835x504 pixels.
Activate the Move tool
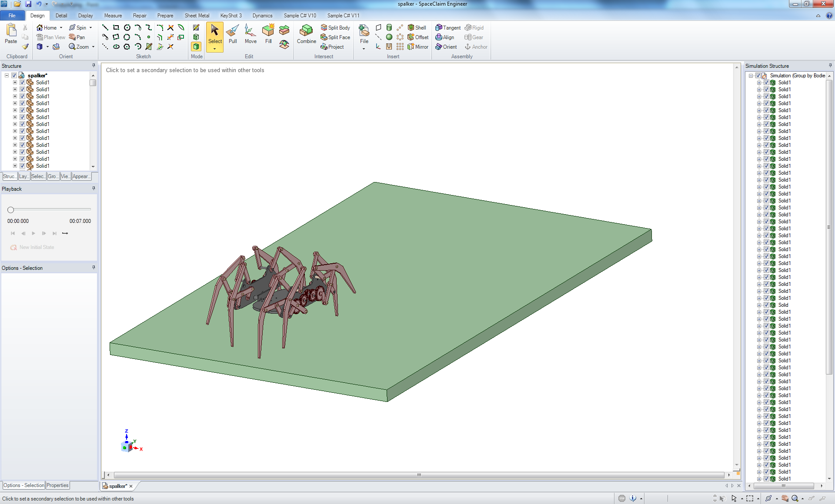point(250,35)
